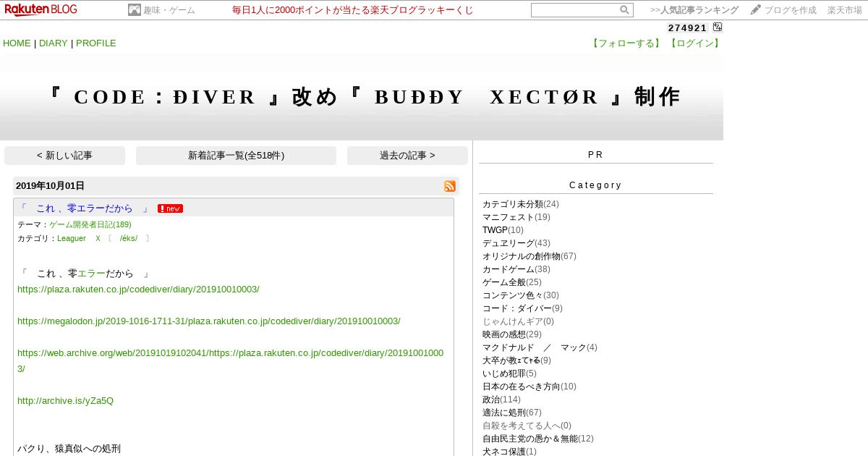The width and height of the screenshot is (868, 456).
Task: Click 【ログイン】 link
Action: pyautogui.click(x=694, y=43)
